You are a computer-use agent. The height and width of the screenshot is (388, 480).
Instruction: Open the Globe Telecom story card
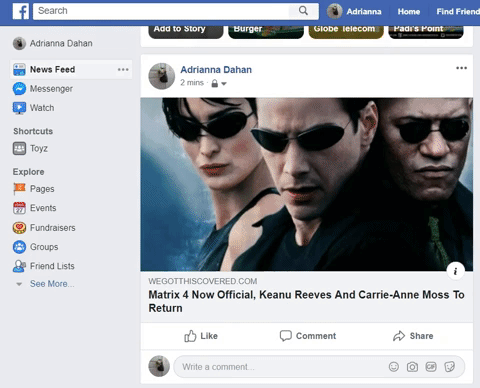[346, 32]
